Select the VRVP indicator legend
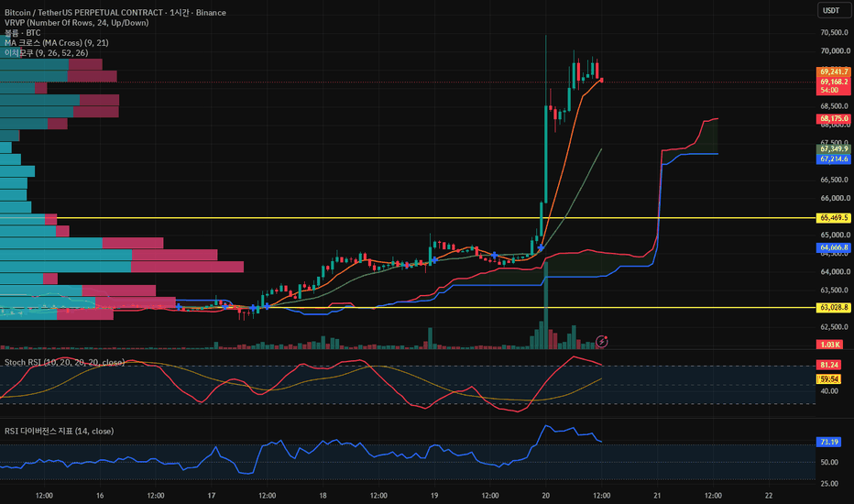 tap(76, 23)
